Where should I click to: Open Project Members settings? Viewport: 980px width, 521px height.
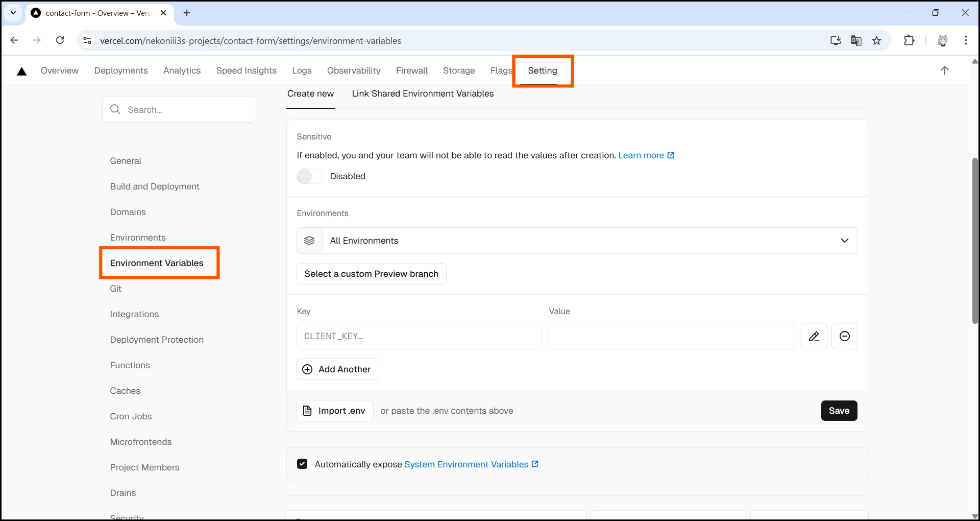click(144, 467)
